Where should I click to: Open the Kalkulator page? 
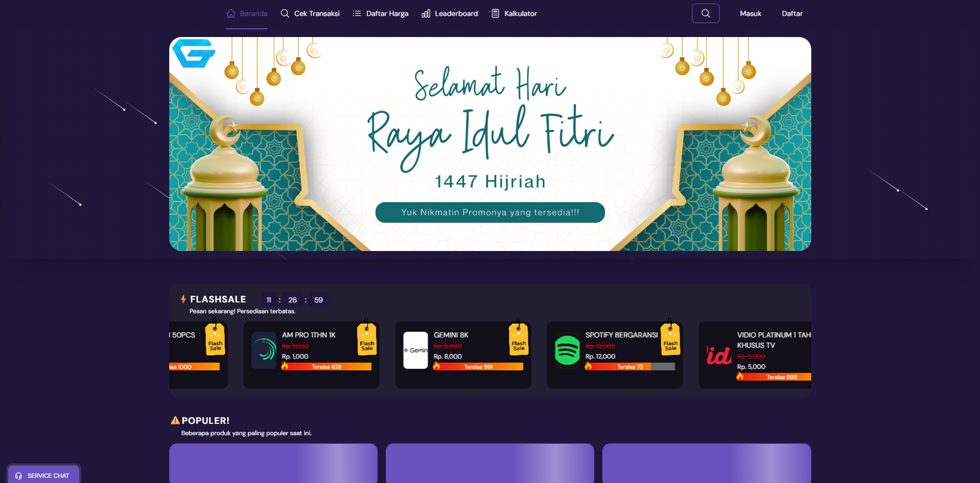click(514, 13)
